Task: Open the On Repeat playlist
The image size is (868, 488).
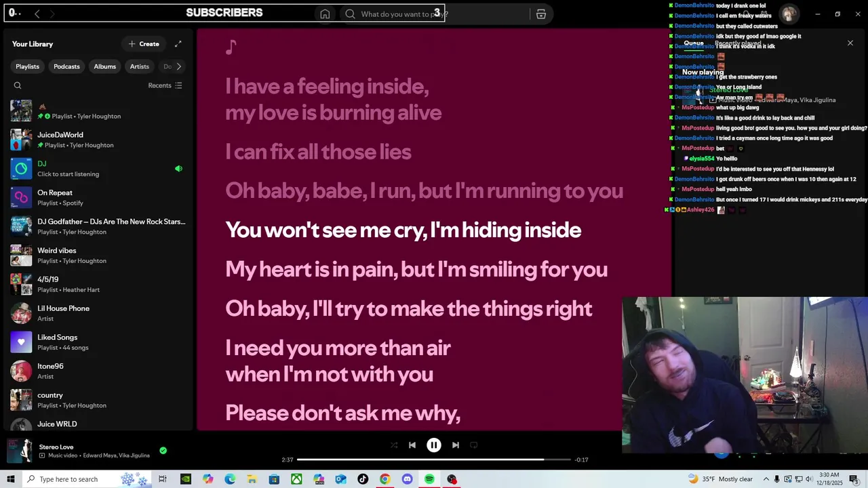Action: point(98,198)
